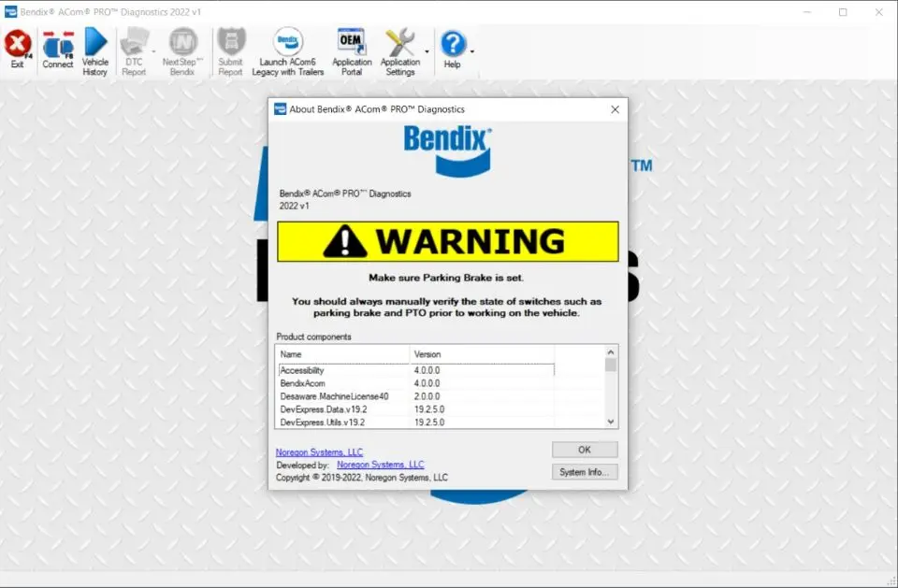Select the Accessibility row in product components
898x588 pixels.
[x=416, y=370]
